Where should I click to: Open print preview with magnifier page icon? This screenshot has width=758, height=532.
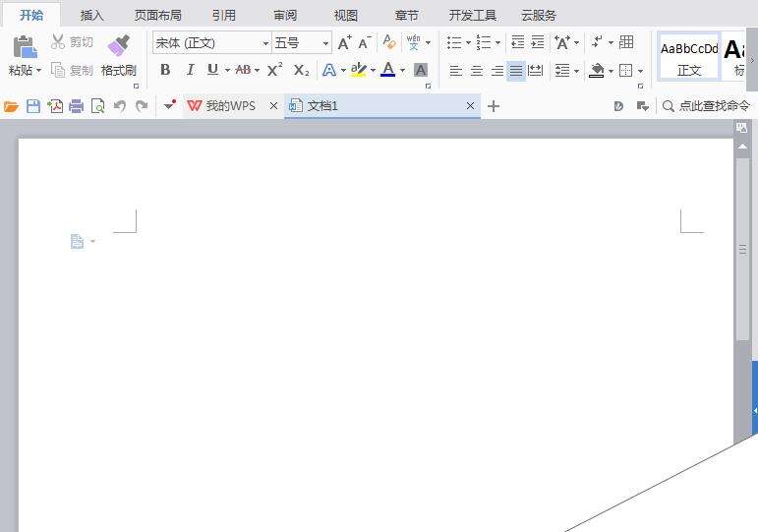[97, 106]
